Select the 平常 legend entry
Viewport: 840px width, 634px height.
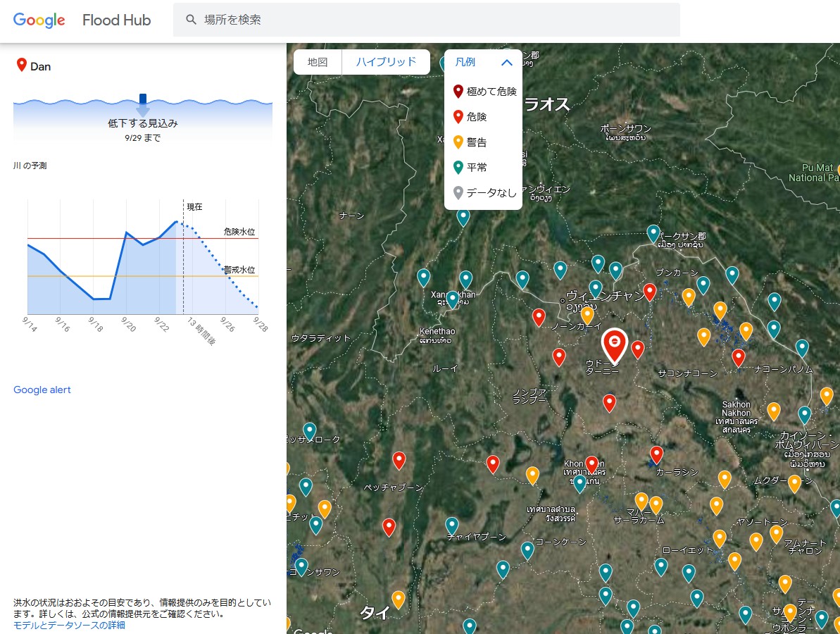(x=470, y=167)
